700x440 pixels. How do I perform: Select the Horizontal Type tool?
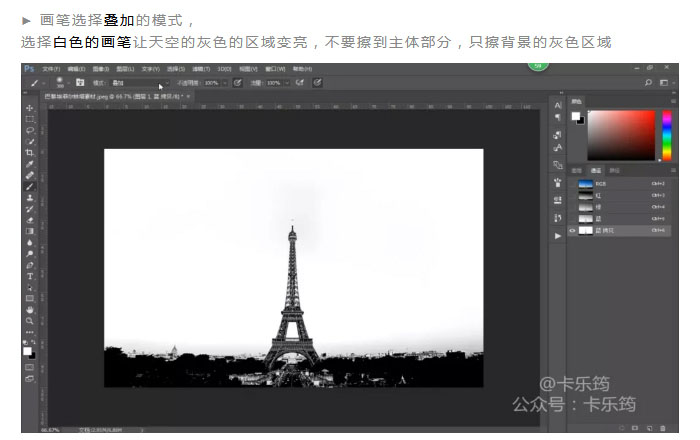coord(30,276)
